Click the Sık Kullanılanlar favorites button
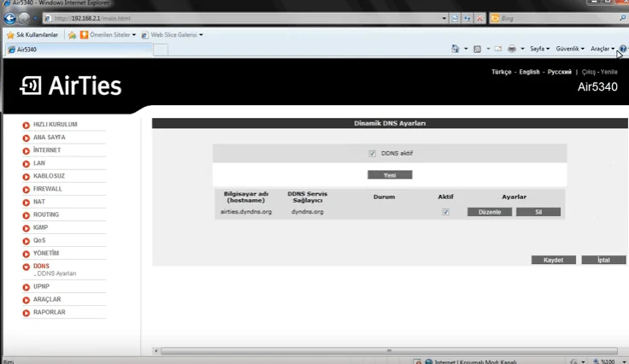 (x=32, y=35)
